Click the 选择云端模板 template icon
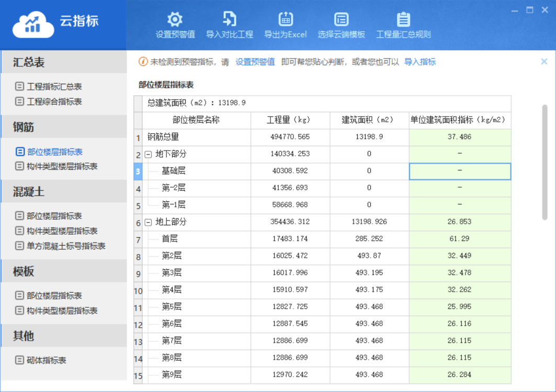 (x=341, y=19)
